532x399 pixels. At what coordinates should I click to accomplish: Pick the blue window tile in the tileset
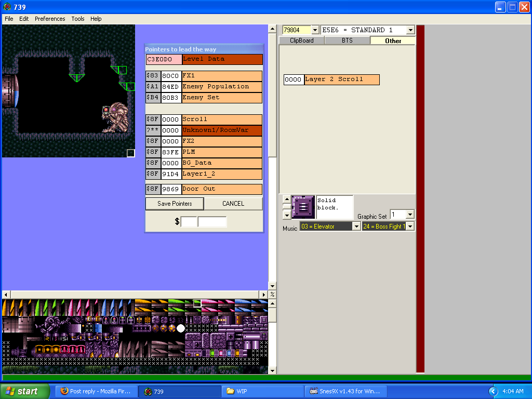click(x=98, y=328)
